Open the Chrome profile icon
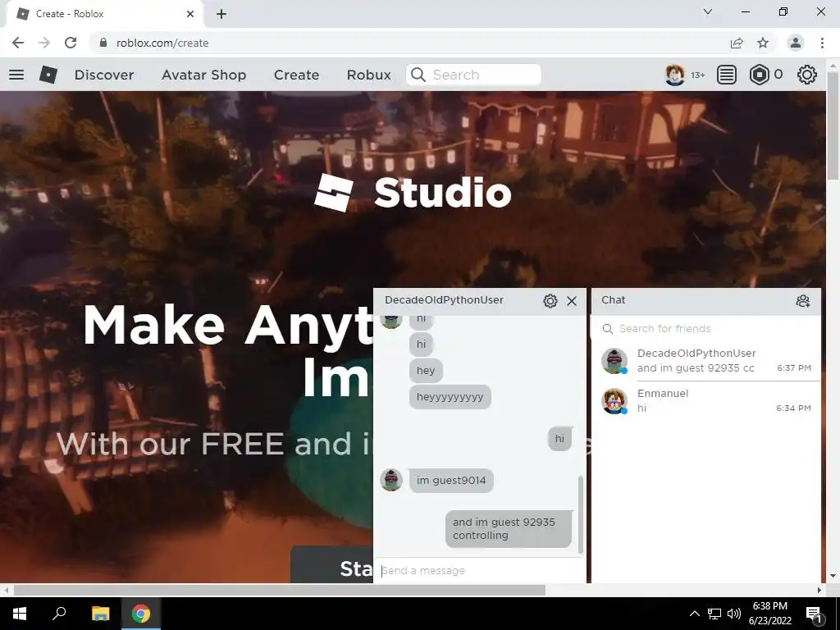 click(x=796, y=43)
